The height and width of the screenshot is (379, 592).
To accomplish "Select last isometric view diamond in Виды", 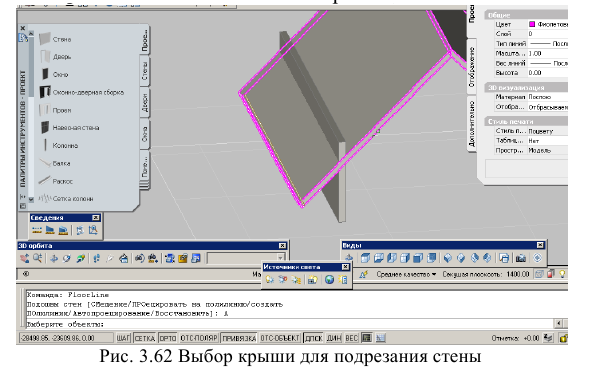I will click(x=487, y=258).
